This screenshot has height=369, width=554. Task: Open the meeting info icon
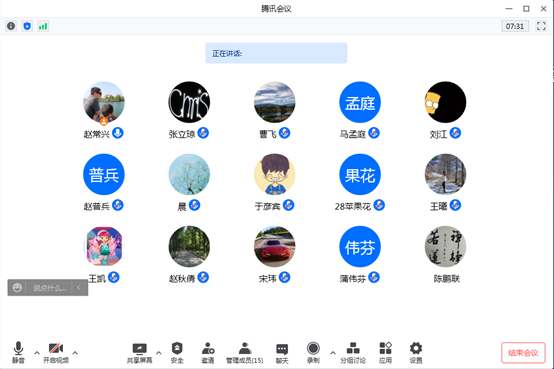point(11,26)
